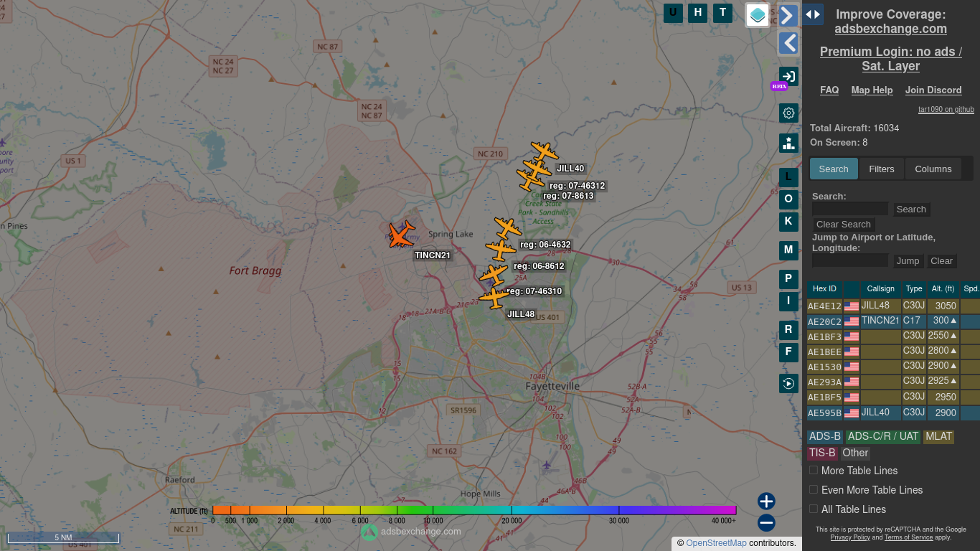This screenshot has height=551, width=980.
Task: Focus the Jump to Airport input field
Action: pyautogui.click(x=850, y=260)
